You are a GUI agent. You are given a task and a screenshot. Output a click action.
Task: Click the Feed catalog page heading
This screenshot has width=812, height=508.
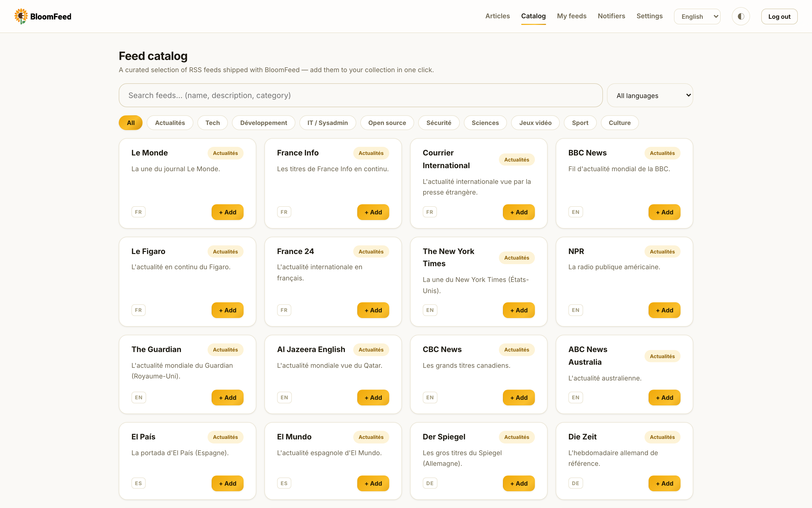pos(153,56)
